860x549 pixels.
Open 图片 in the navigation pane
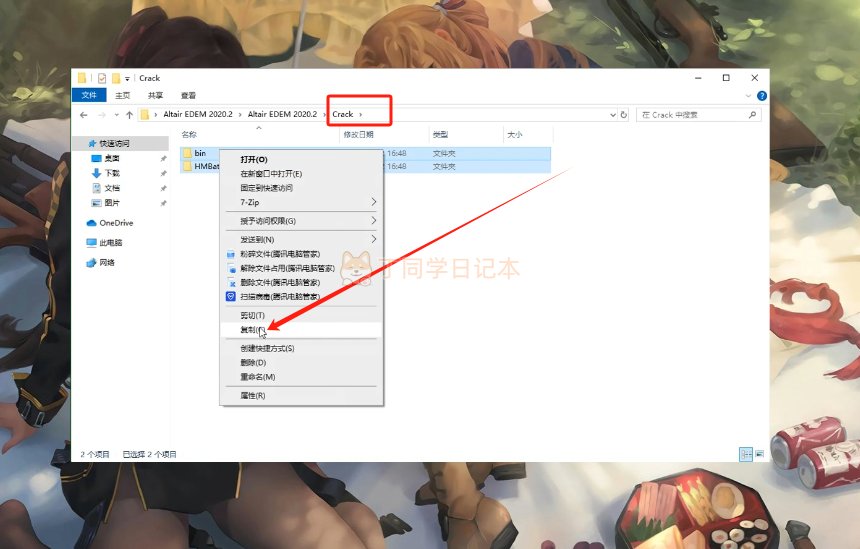pyautogui.click(x=112, y=202)
